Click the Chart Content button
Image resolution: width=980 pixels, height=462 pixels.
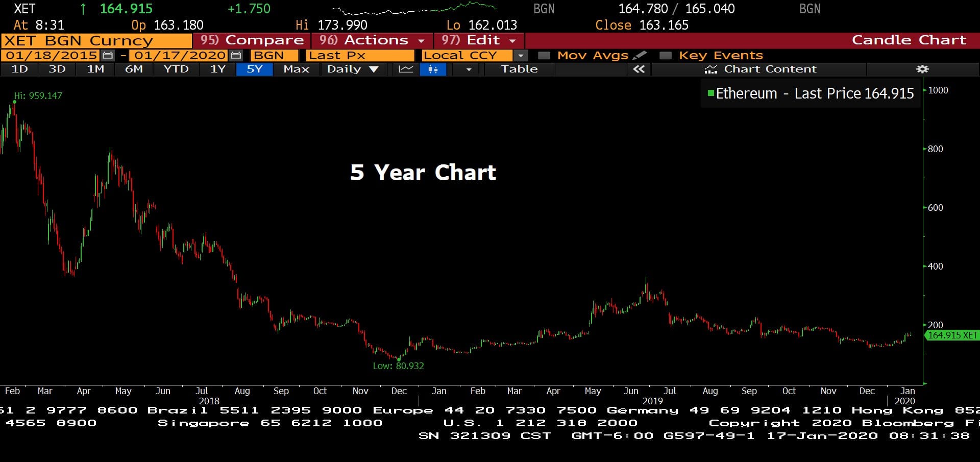759,69
